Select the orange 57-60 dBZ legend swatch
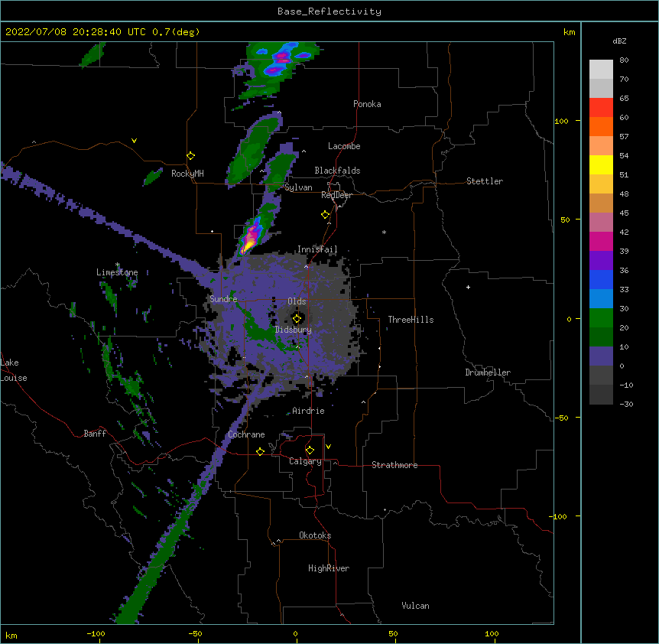This screenshot has height=644, width=659. (601, 126)
